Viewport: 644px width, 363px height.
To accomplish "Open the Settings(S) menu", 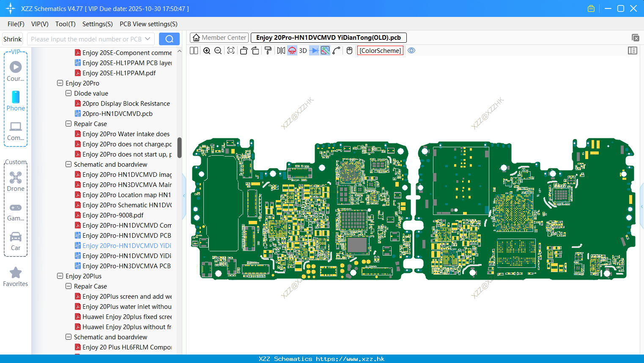I will pyautogui.click(x=98, y=24).
